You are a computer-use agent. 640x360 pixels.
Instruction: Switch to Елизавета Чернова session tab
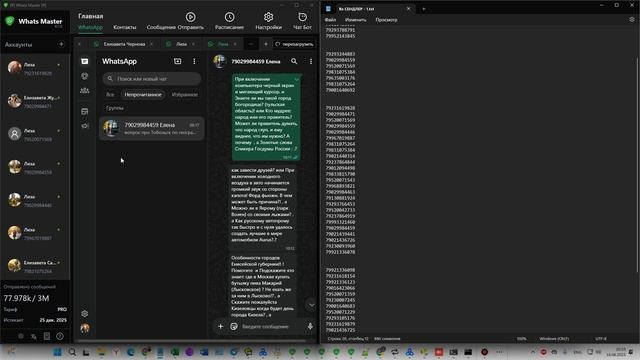pyautogui.click(x=124, y=44)
